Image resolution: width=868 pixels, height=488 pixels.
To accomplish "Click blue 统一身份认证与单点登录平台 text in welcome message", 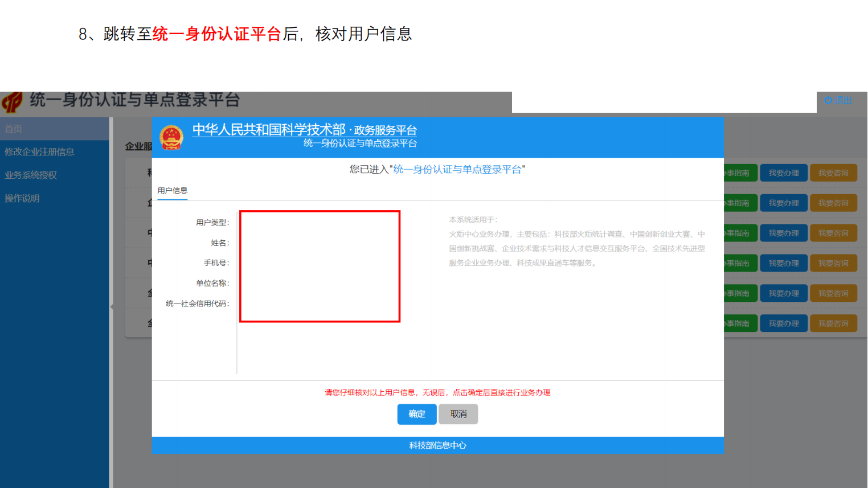I will pos(457,170).
